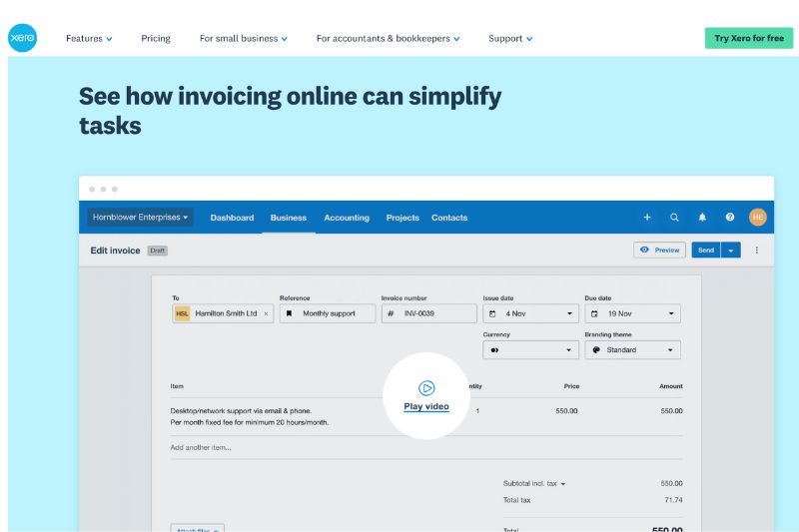This screenshot has height=532, width=799.
Task: Open the Projects tab
Action: 402,218
